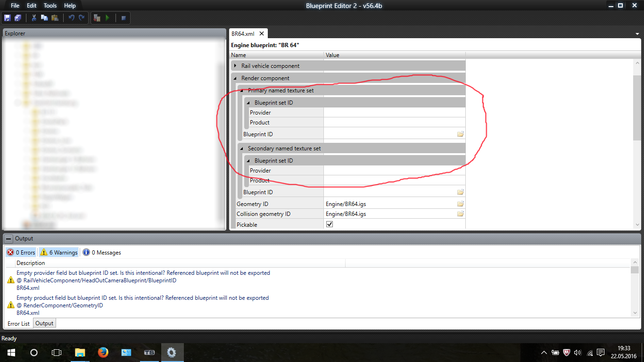Paste using the clipboard toolbar icon
This screenshot has width=644, height=362.
coord(55,18)
